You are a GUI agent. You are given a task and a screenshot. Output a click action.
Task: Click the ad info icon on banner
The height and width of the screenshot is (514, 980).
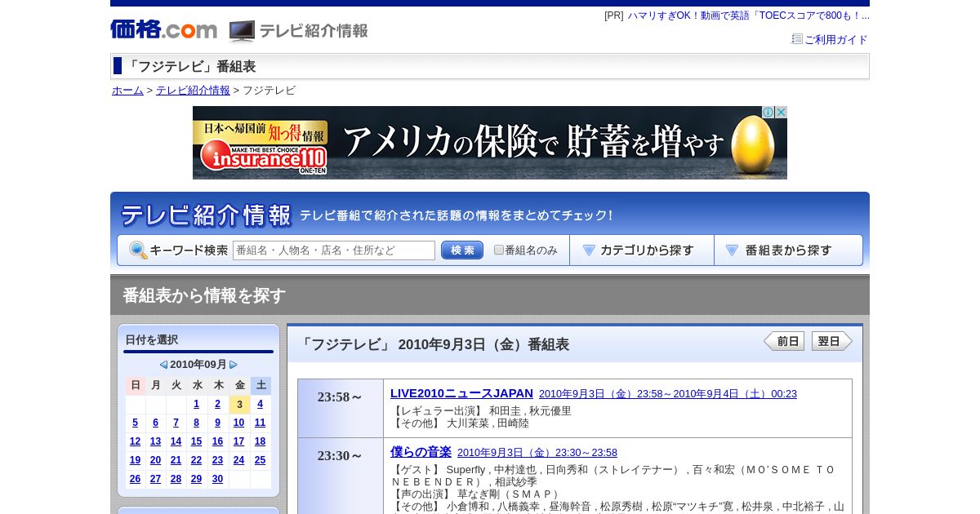[x=768, y=112]
